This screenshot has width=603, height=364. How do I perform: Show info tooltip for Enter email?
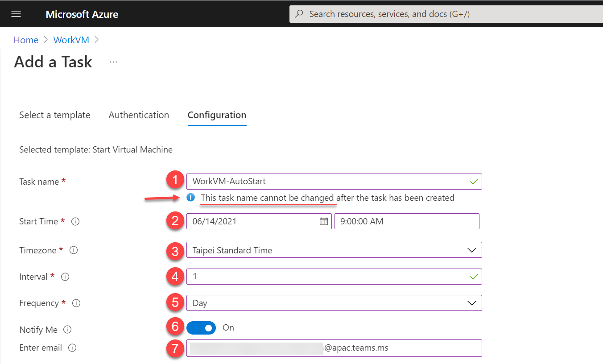[x=72, y=348]
